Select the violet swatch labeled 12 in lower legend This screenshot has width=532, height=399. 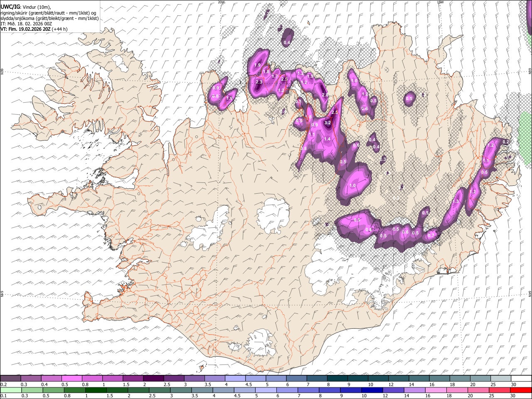click(393, 390)
